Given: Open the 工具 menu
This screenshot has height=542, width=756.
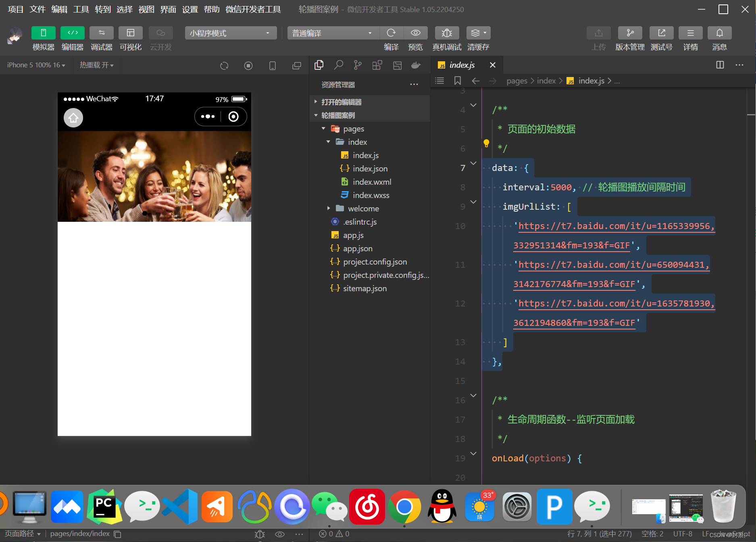Looking at the screenshot, I should pos(81,9).
